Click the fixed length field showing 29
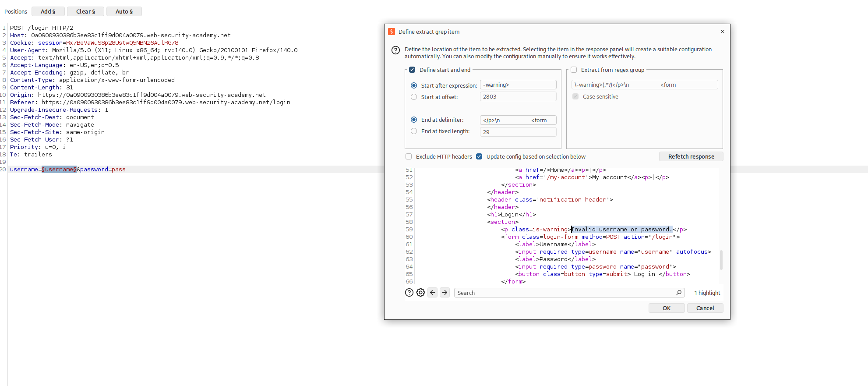The height and width of the screenshot is (386, 868). coord(518,132)
